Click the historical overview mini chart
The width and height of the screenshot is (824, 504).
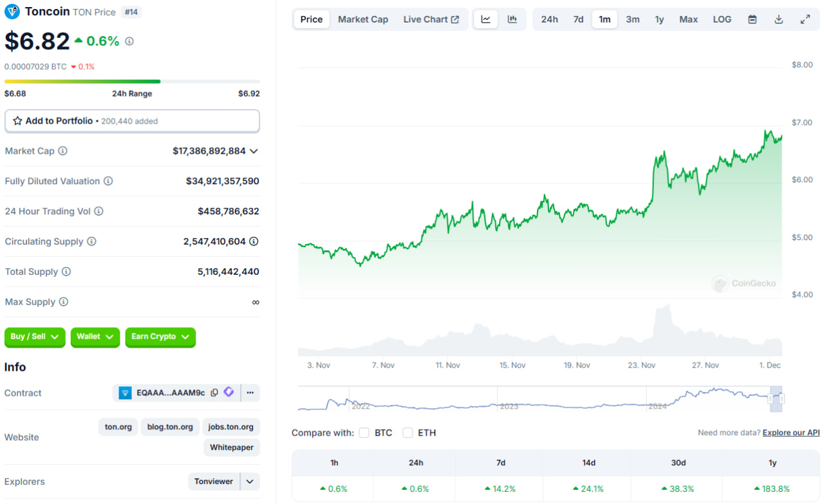coord(539,399)
